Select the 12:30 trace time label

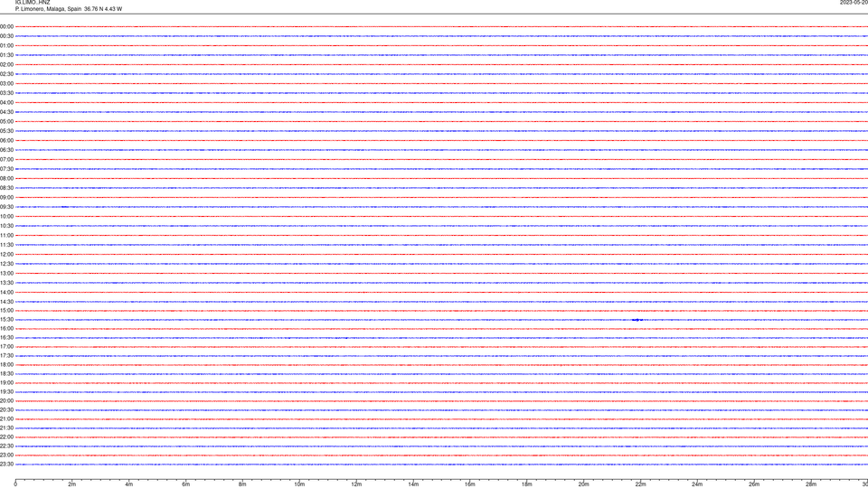(6, 264)
